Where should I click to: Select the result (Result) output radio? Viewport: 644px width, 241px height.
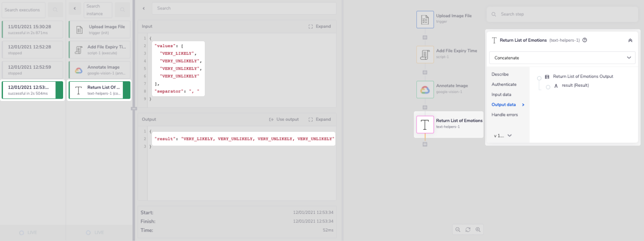coord(548,87)
